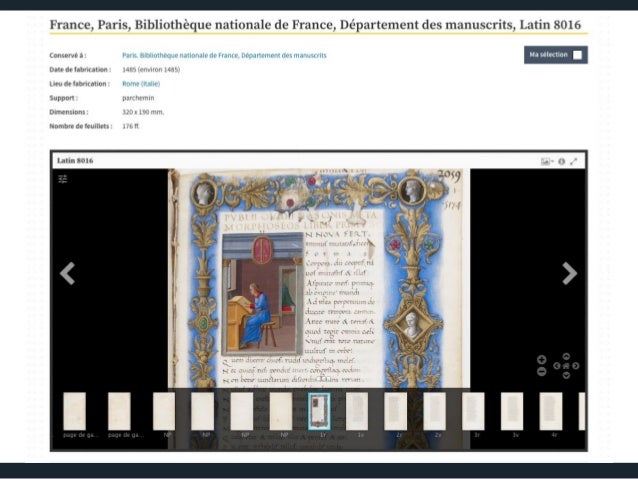
Task: Click the Nombre de feuillets label
Action: (x=81, y=127)
